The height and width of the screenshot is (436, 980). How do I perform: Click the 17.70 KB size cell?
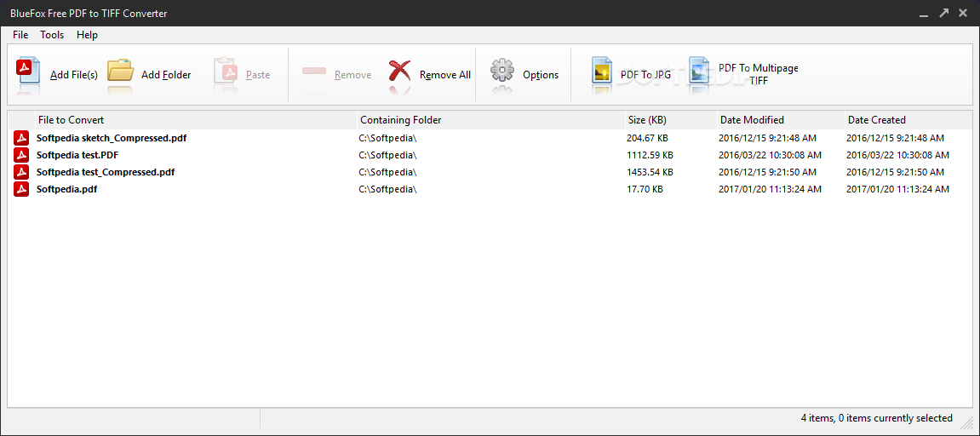click(x=645, y=189)
